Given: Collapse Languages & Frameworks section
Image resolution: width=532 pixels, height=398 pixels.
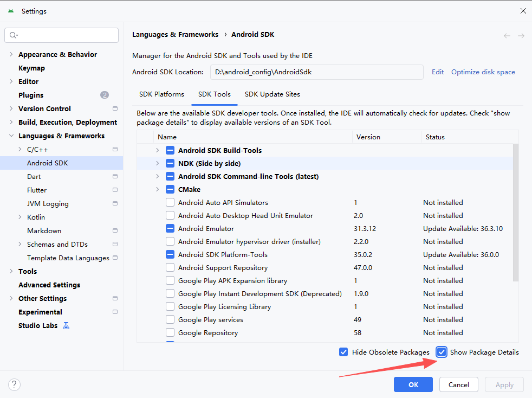Looking at the screenshot, I should [11, 136].
